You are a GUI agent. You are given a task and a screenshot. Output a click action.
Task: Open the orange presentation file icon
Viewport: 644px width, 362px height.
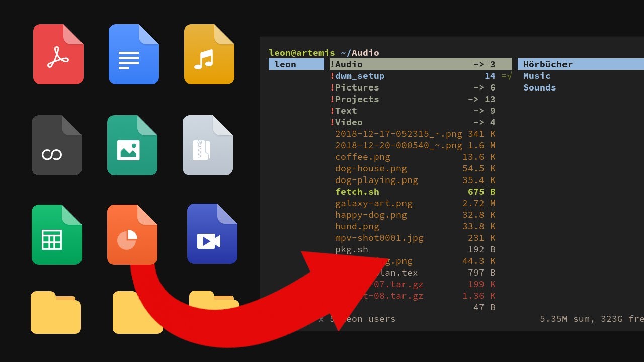pos(132,235)
